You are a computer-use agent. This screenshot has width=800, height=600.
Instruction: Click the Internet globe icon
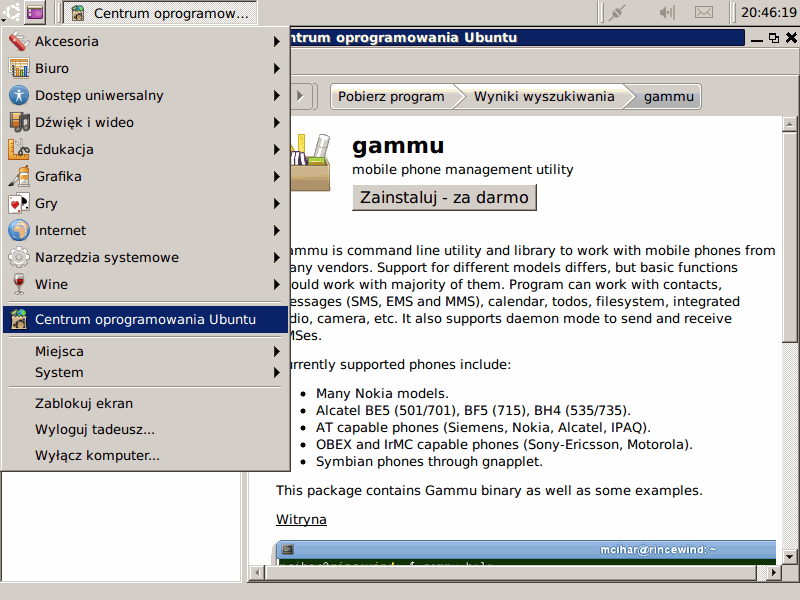[x=19, y=231]
